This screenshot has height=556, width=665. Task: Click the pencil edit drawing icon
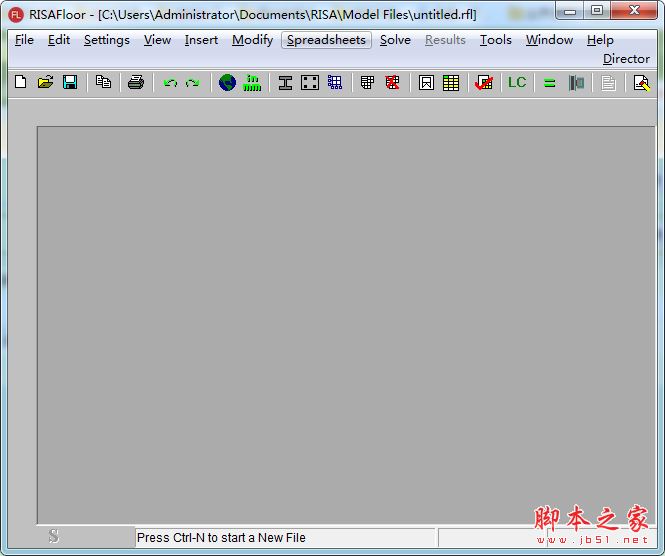tap(642, 83)
